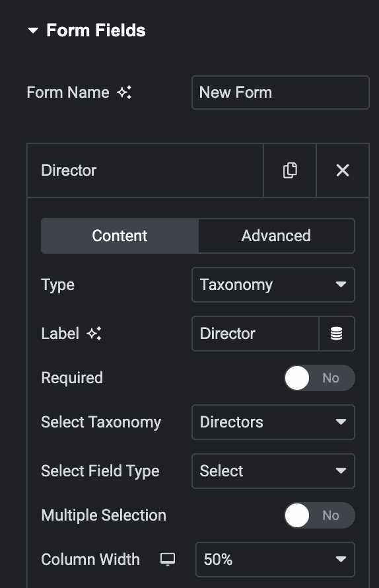Click the desktop responsive icon by Column Width
Screen dimensions: 379x588
tap(168, 559)
